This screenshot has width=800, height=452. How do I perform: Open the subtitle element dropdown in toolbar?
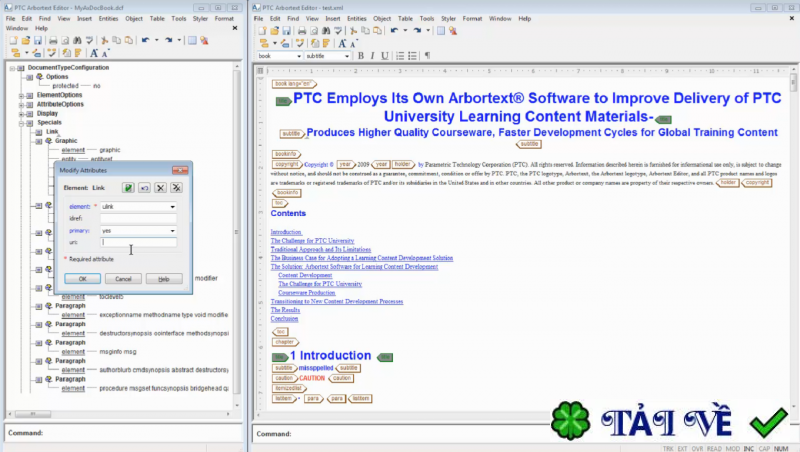pyautogui.click(x=347, y=56)
